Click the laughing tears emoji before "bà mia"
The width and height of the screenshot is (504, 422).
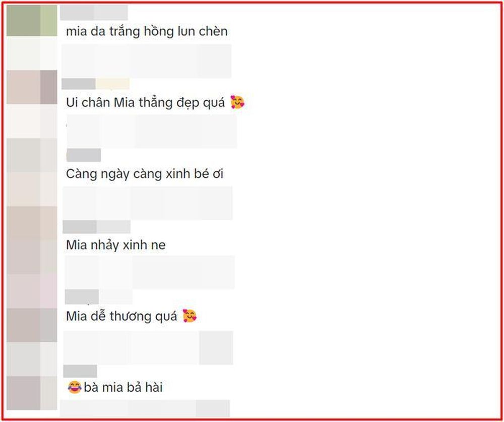(74, 387)
